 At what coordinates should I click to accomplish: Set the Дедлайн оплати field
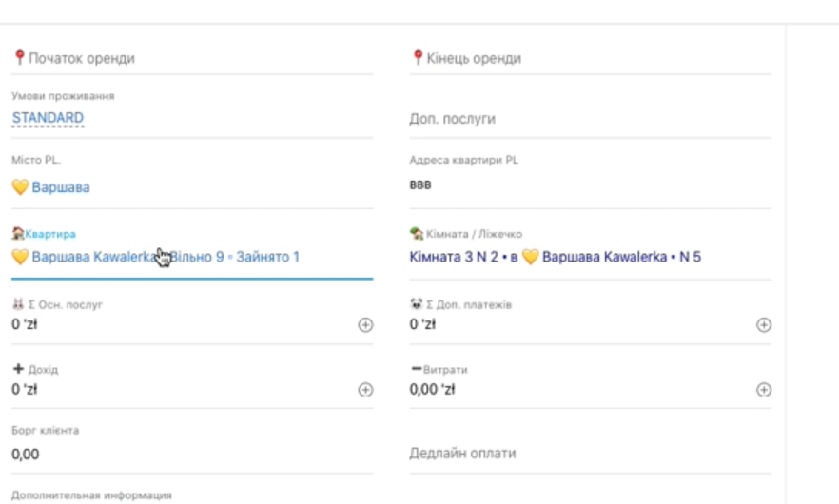590,454
